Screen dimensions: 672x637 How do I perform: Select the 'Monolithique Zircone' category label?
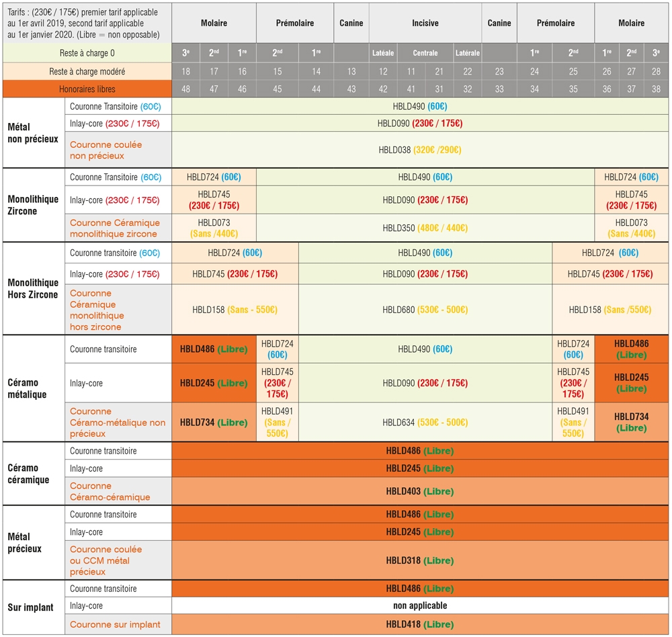click(33, 205)
